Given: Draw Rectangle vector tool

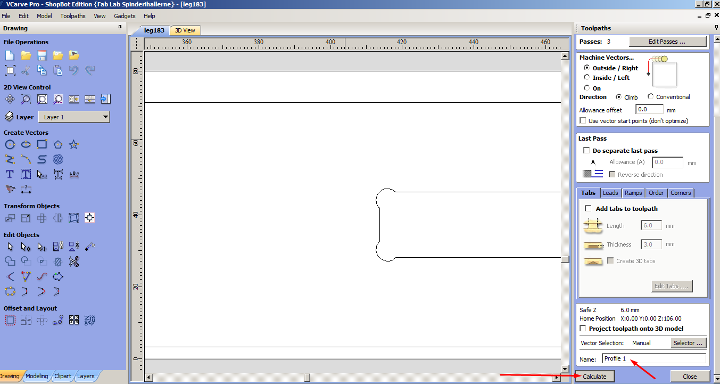Looking at the screenshot, I should 42,145.
